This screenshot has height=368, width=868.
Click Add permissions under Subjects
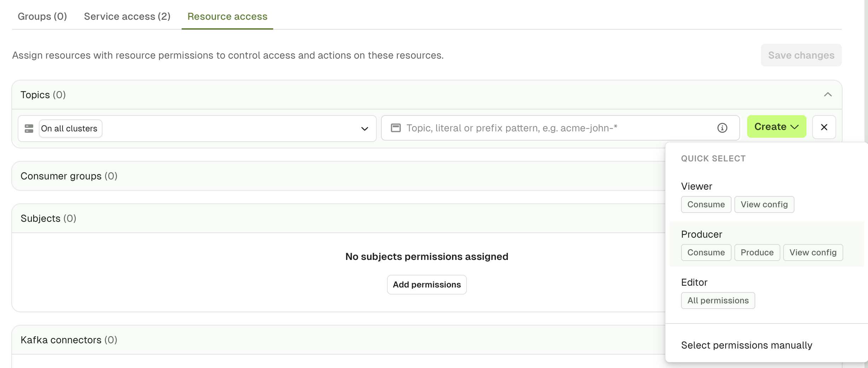427,285
